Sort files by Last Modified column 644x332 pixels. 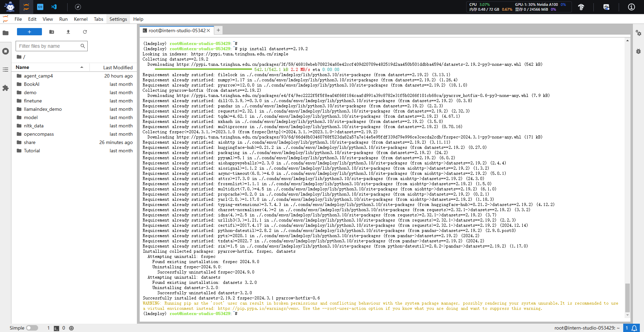(x=118, y=68)
